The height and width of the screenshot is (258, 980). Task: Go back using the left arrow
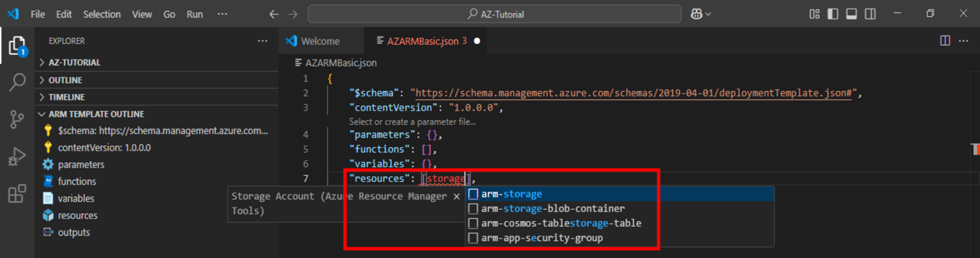pos(274,14)
